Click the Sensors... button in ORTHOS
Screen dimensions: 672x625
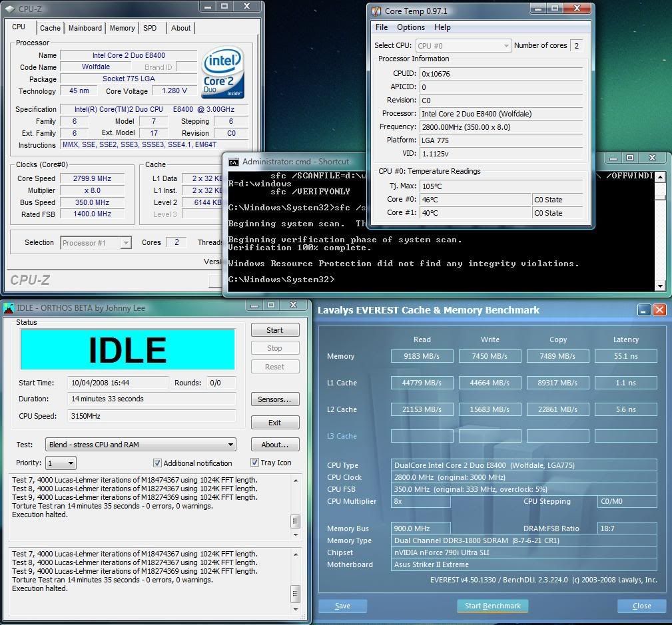pyautogui.click(x=274, y=399)
